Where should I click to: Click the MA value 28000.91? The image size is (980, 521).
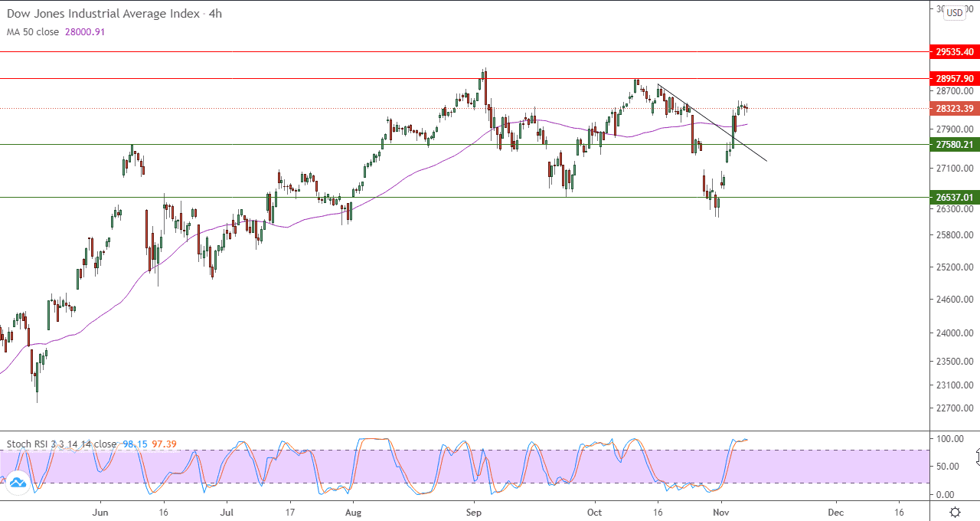pyautogui.click(x=84, y=31)
